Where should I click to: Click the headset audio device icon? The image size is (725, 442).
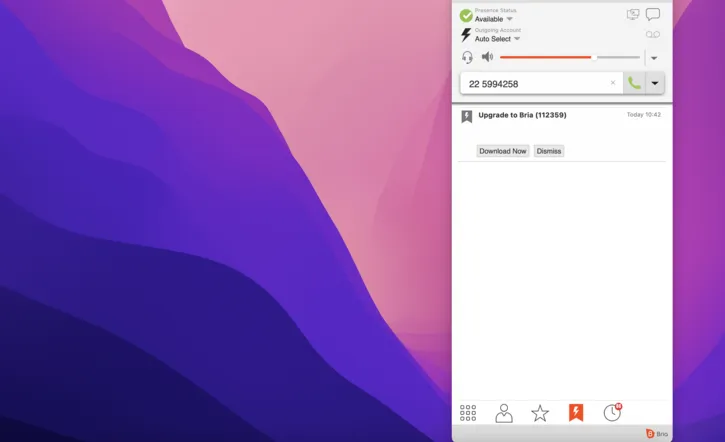(x=467, y=57)
